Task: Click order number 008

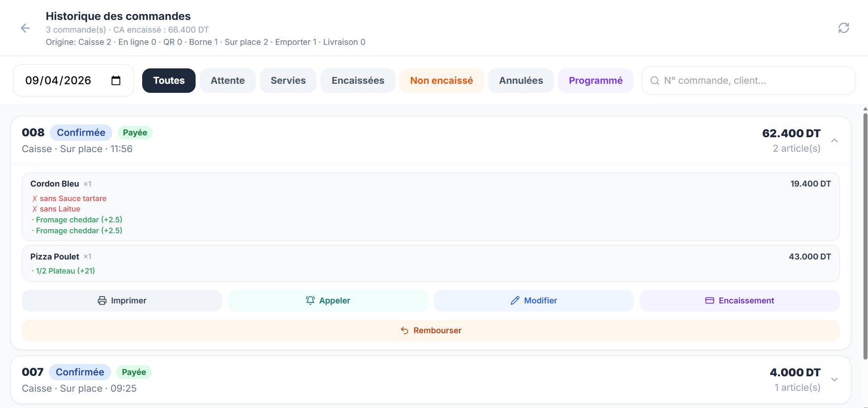Action: coord(33,133)
